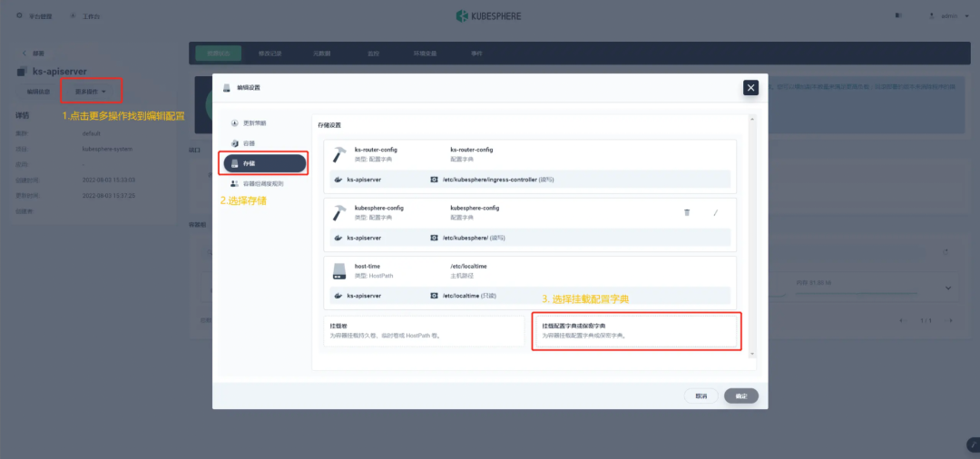
Task: Switch to 元数据 tab in background page
Action: [x=322, y=54]
